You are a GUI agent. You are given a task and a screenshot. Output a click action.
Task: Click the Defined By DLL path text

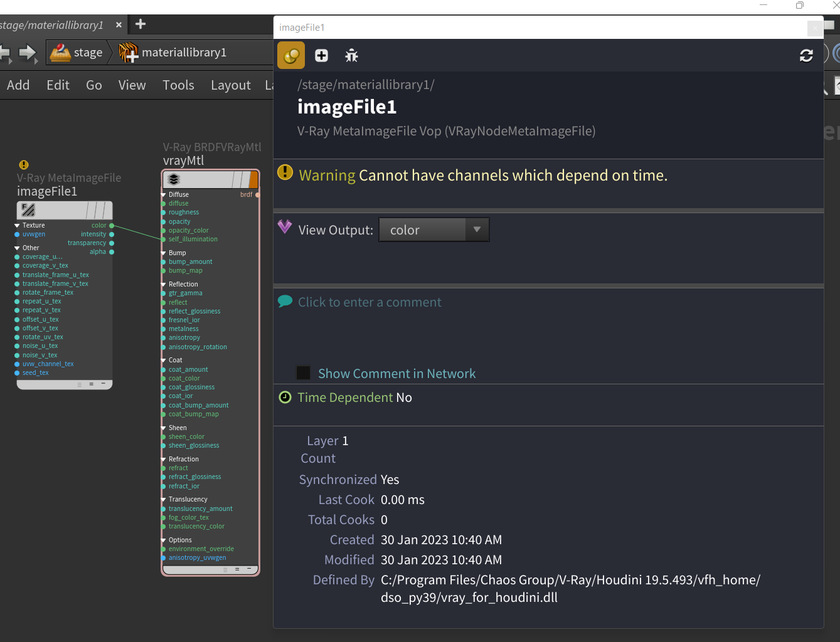tap(570, 589)
